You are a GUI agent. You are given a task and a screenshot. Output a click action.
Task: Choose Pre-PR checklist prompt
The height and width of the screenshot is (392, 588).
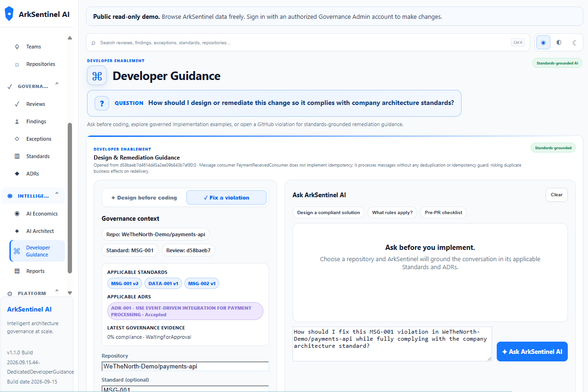443,213
